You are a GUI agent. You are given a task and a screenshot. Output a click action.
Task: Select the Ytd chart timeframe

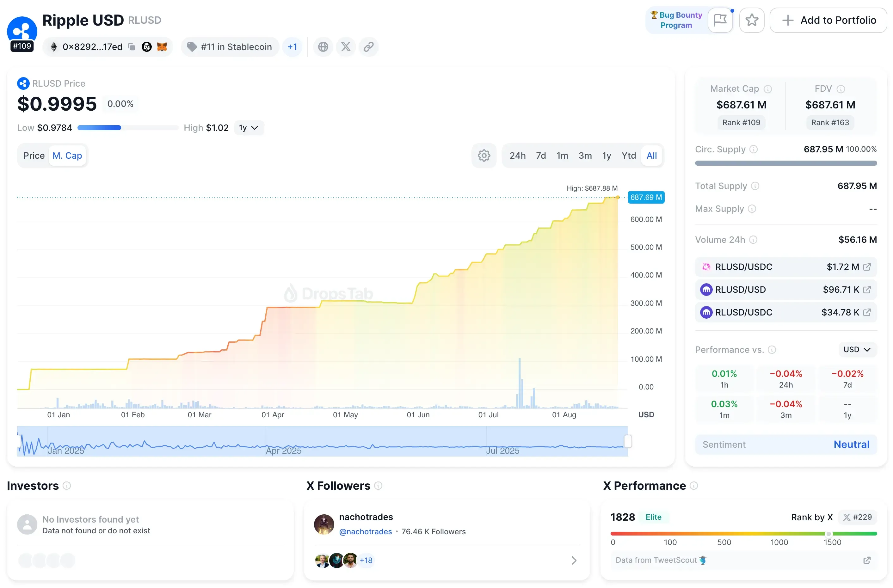coord(629,155)
